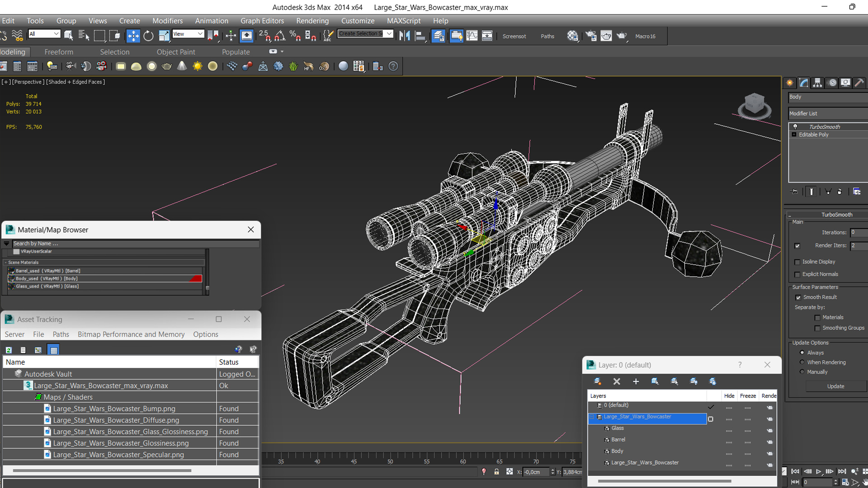Collapse Large_Star_Wars_Bowcaster layer tree
868x488 pixels.
point(591,417)
